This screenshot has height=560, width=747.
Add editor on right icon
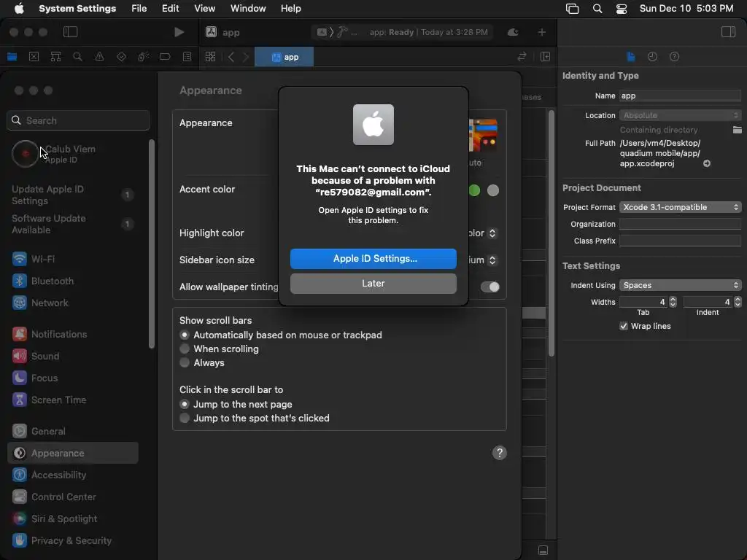546,57
